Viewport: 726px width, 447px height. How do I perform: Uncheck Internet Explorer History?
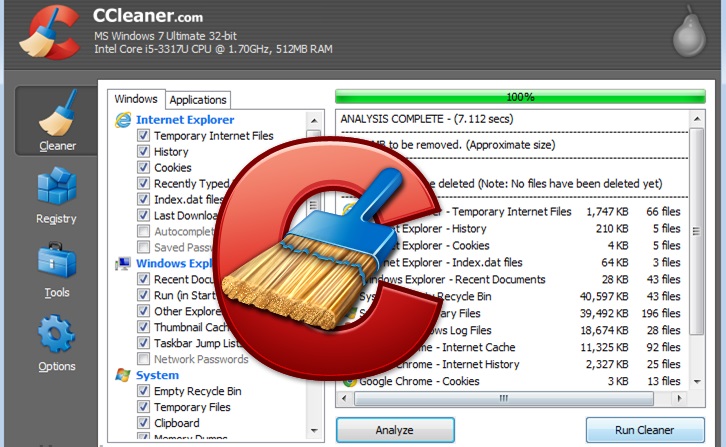pos(144,151)
